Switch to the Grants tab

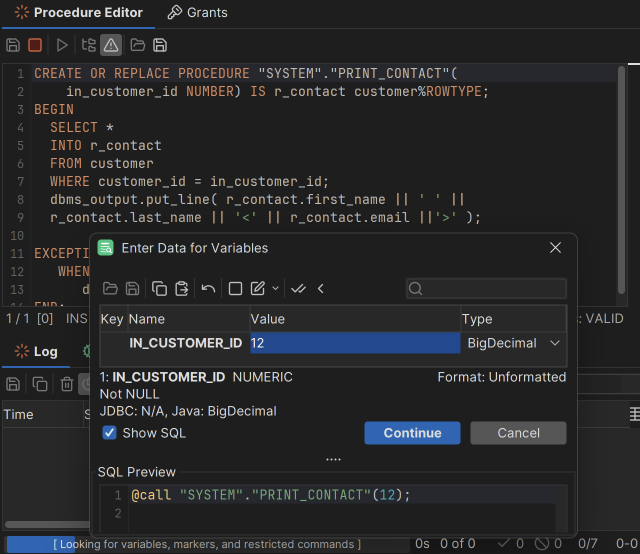point(197,13)
